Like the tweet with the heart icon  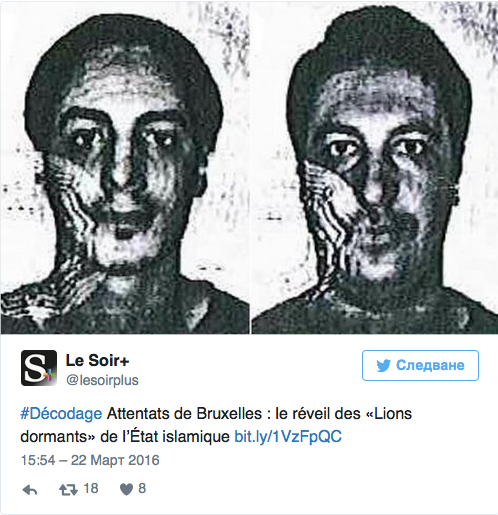point(126,489)
